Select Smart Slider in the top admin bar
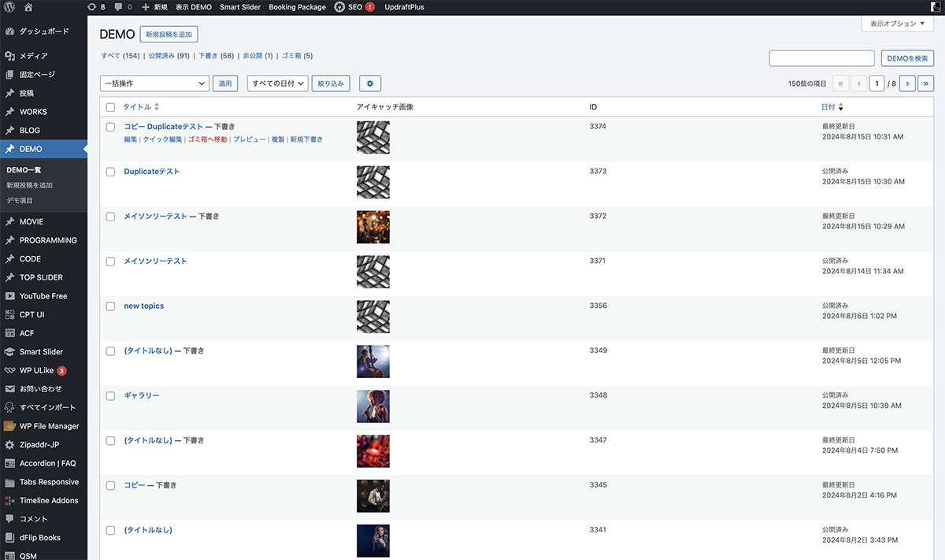Screen dimensions: 945x560 point(240,7)
